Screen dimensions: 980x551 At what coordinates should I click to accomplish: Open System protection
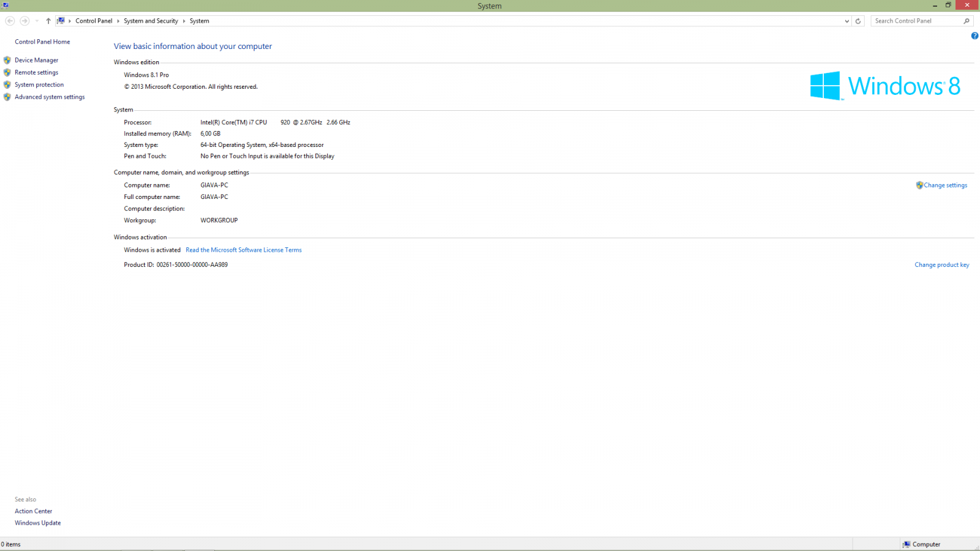39,84
